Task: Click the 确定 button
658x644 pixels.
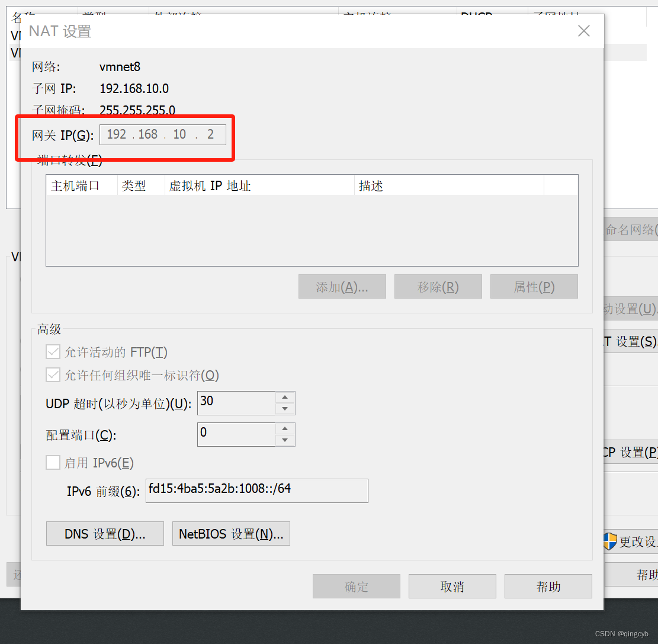Action: pyautogui.click(x=357, y=587)
